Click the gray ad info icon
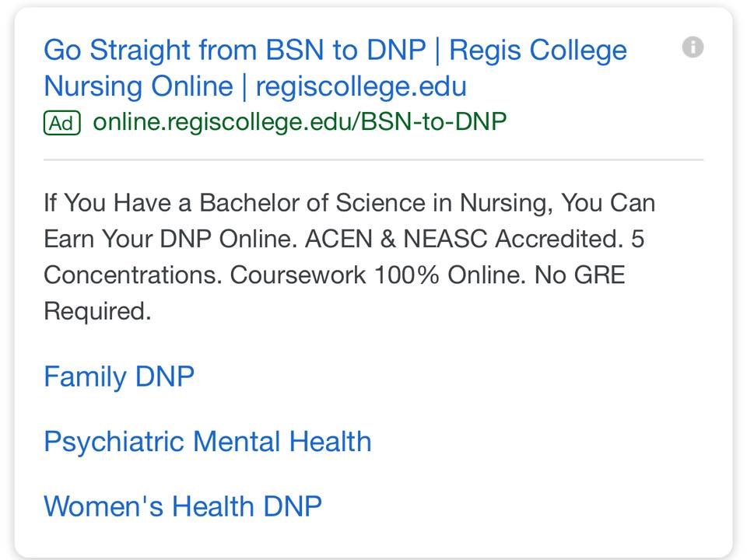Viewport: 747px width, 560px height. click(x=693, y=47)
